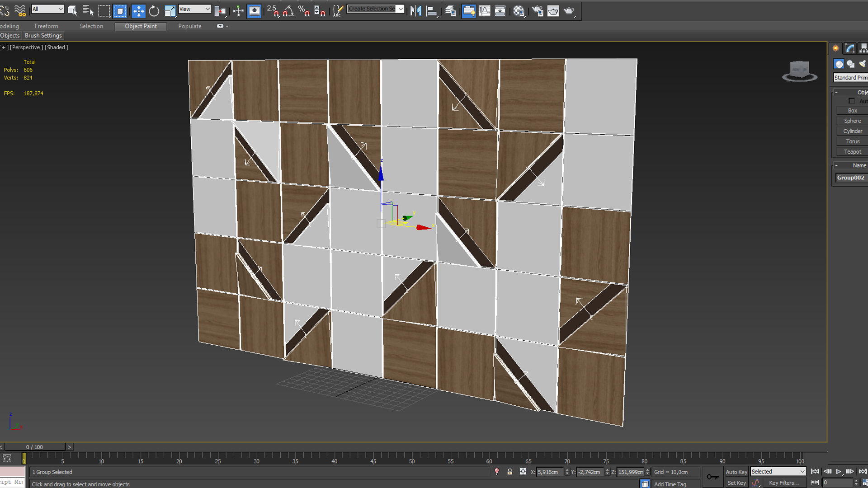Viewport: 868px width, 488px height.
Task: Open the Curve Editor
Action: click(x=485, y=10)
